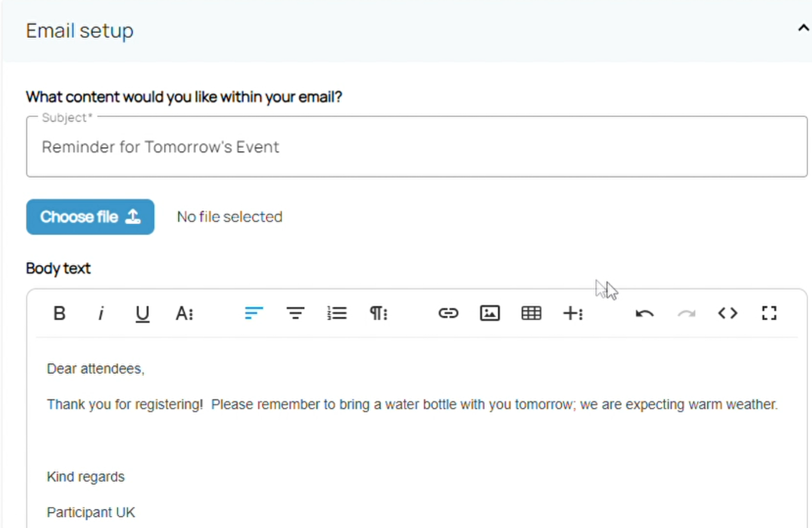Toggle bold formatting in body text
812x528 pixels.
(x=59, y=313)
